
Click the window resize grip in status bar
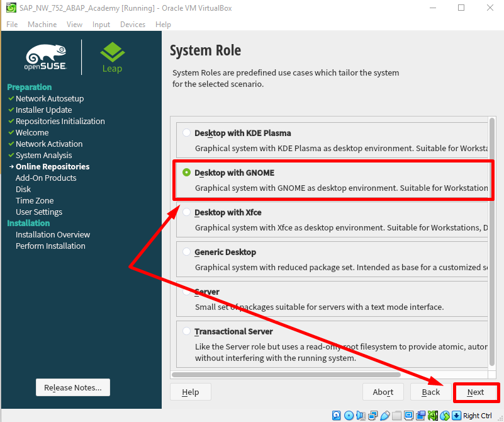click(500, 418)
